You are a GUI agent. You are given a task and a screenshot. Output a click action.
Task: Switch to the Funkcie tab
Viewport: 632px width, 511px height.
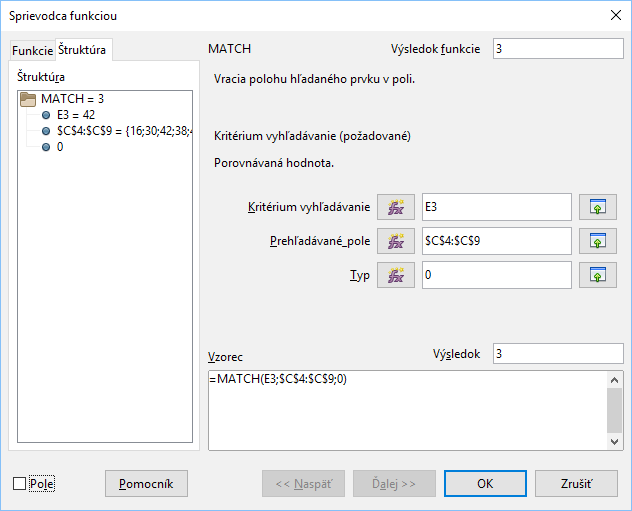click(x=32, y=51)
